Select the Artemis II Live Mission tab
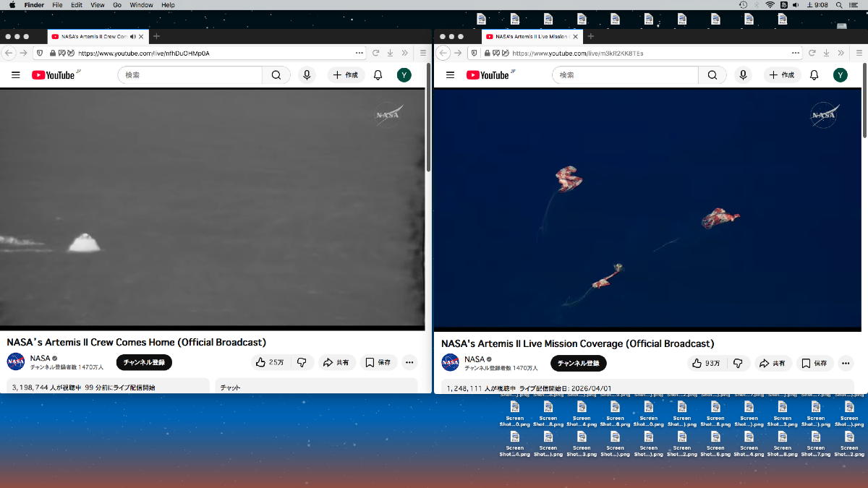Viewport: 868px width, 488px height. [x=532, y=36]
